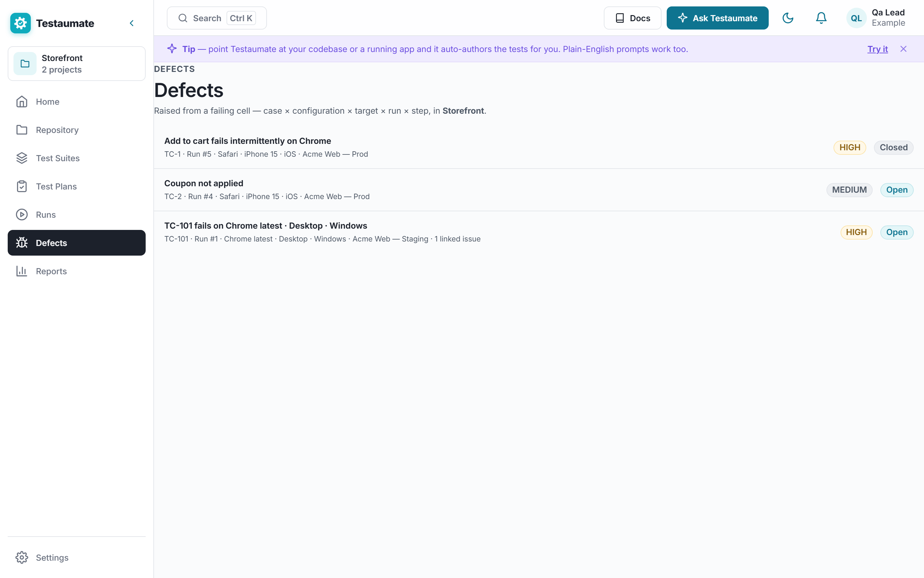Viewport: 924px width, 578px height.
Task: Open the Docs button
Action: (632, 18)
